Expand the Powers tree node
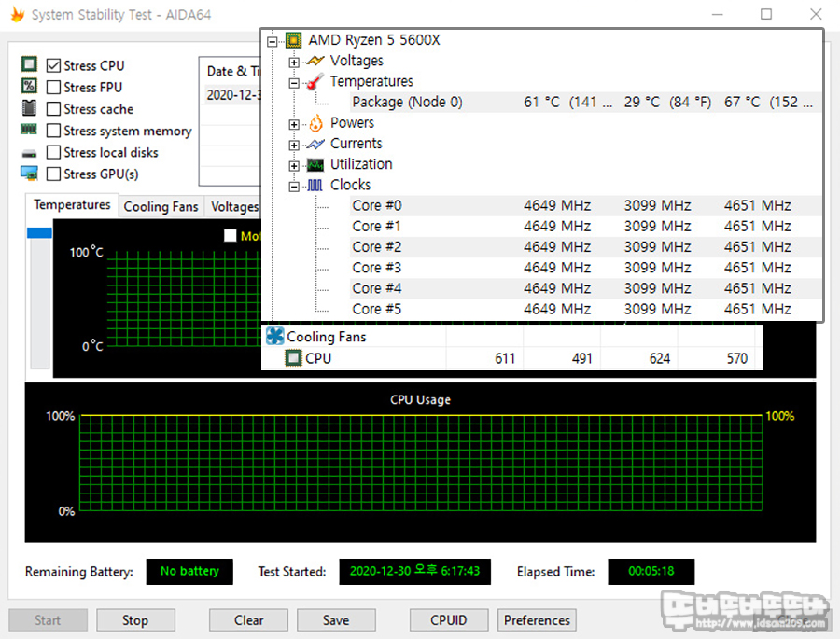 click(x=294, y=124)
